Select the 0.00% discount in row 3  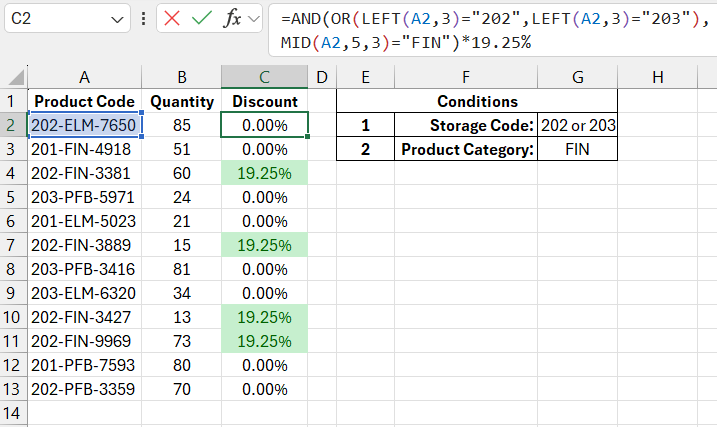[x=264, y=149]
